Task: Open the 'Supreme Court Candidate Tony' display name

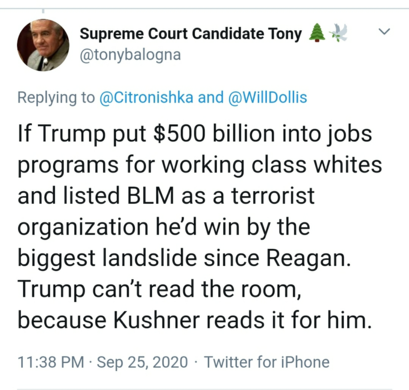Action: click(191, 34)
